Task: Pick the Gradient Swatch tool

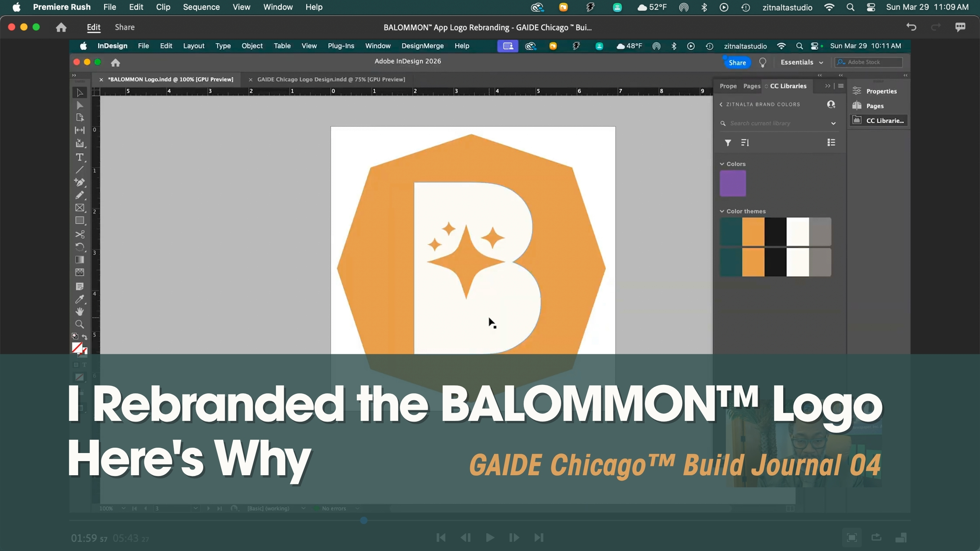Action: [80, 260]
